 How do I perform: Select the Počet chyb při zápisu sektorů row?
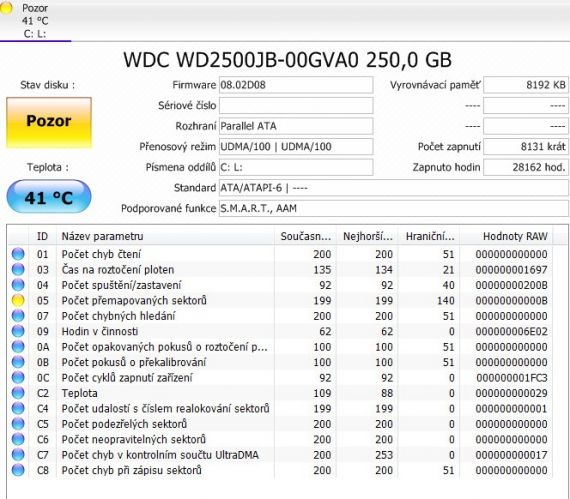[x=131, y=470]
